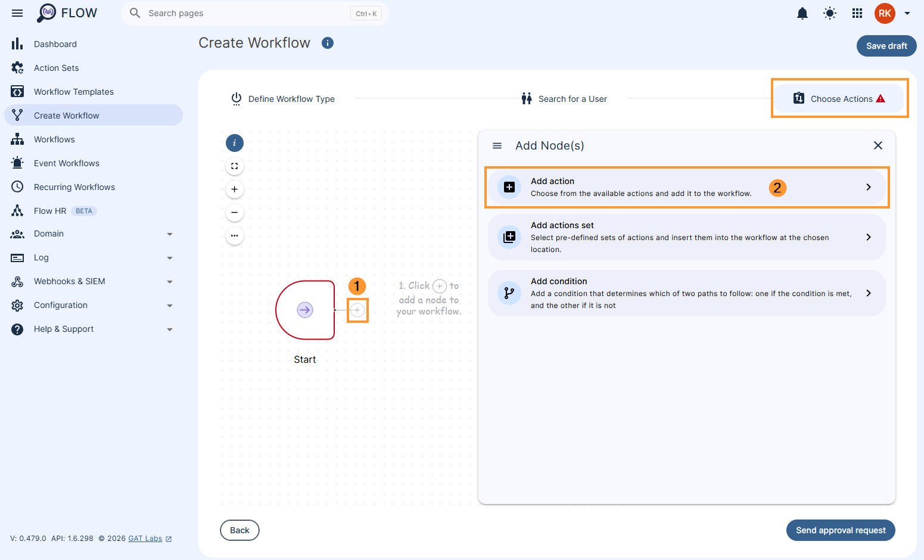
Task: Open Workflow Templates in sidebar
Action: (94, 92)
